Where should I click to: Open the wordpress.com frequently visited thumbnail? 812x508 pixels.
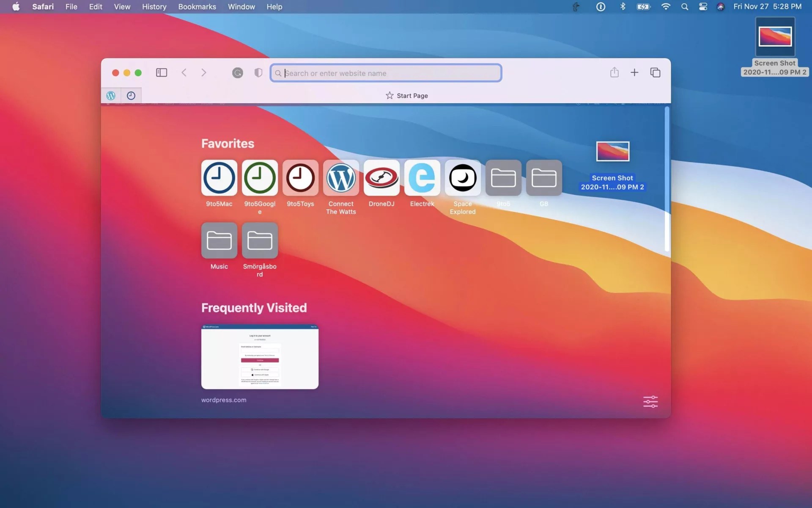260,357
